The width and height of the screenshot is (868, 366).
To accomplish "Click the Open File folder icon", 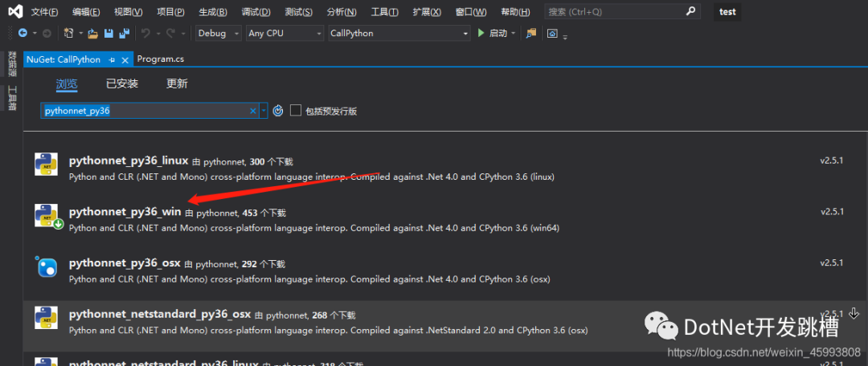I will click(x=93, y=34).
